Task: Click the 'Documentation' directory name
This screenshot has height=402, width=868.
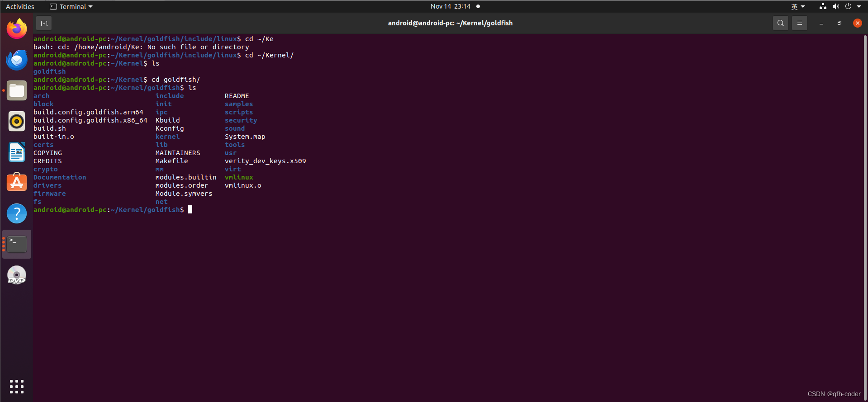Action: (60, 177)
